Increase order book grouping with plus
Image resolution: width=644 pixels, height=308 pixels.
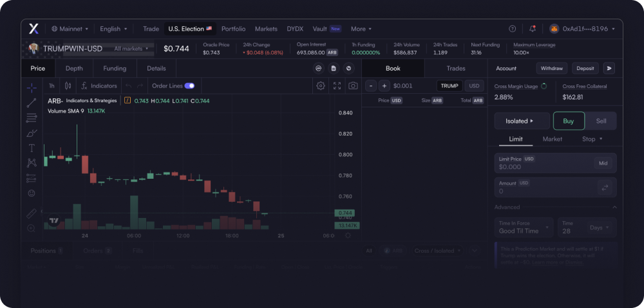[384, 86]
